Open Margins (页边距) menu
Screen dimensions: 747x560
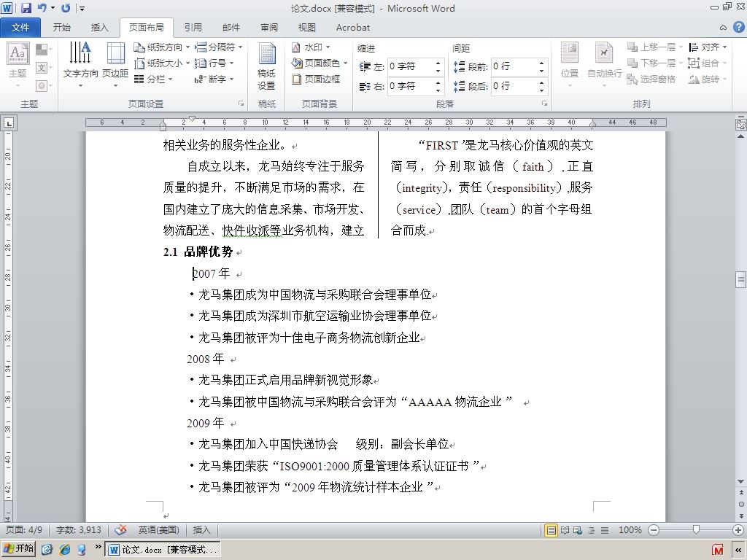click(x=115, y=64)
